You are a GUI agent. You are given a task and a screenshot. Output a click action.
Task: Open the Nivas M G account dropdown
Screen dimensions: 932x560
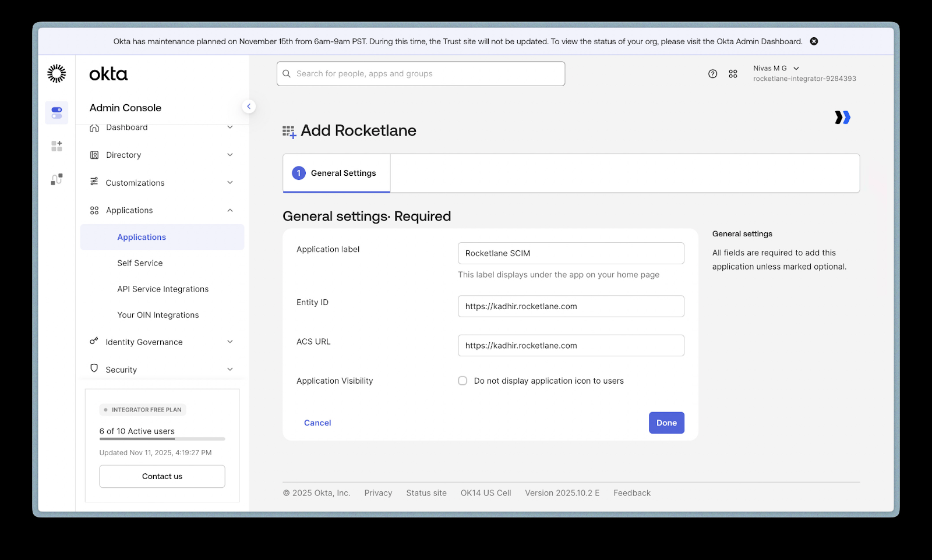click(776, 68)
